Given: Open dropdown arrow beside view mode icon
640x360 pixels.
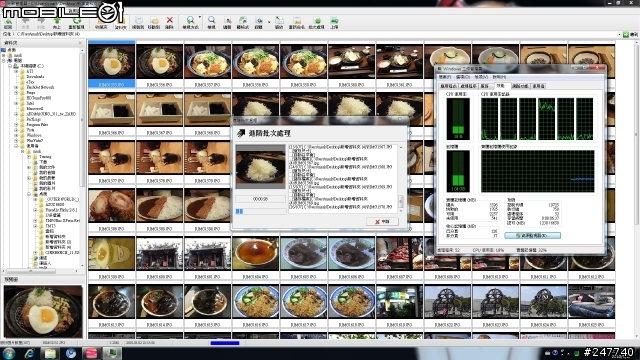Looking at the screenshot, I should [x=199, y=18].
